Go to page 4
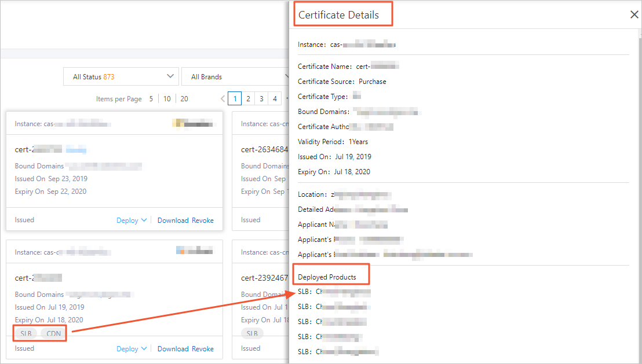The image size is (642, 364). [x=275, y=99]
